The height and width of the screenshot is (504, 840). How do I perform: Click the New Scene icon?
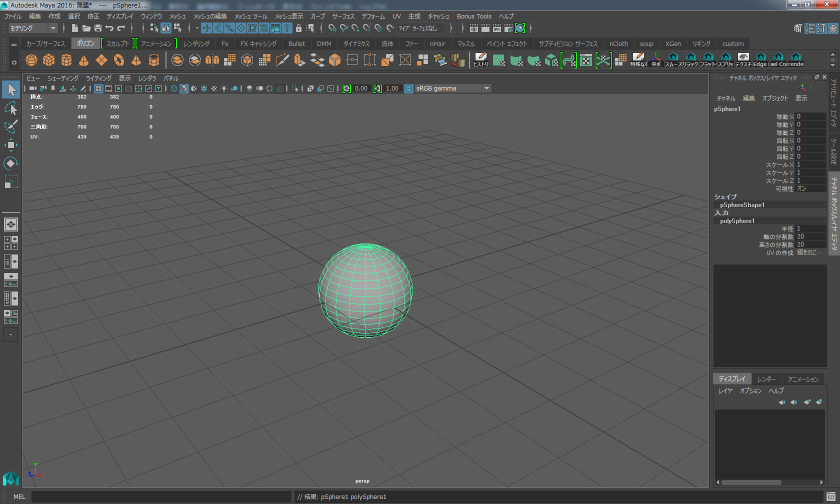[75, 28]
